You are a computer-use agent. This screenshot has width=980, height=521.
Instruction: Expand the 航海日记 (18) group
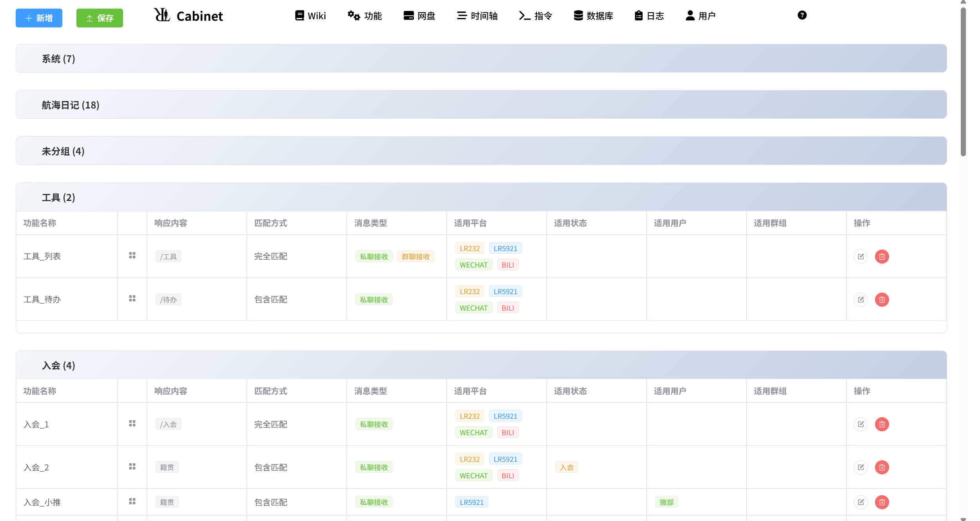[x=71, y=105]
